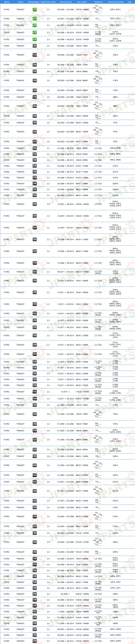Click 88kW / 120KM in FM__ D4FA row
The height and width of the screenshot is (644, 135).
point(82,475)
